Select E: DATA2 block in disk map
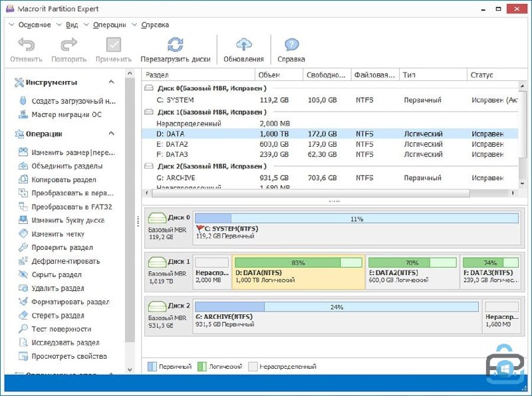The height and width of the screenshot is (396, 532). (412, 272)
